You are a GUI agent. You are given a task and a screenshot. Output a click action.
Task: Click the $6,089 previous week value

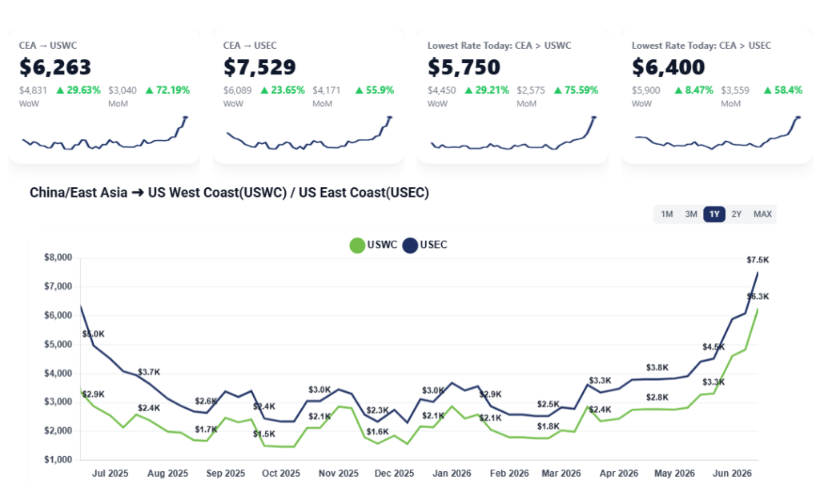237,90
